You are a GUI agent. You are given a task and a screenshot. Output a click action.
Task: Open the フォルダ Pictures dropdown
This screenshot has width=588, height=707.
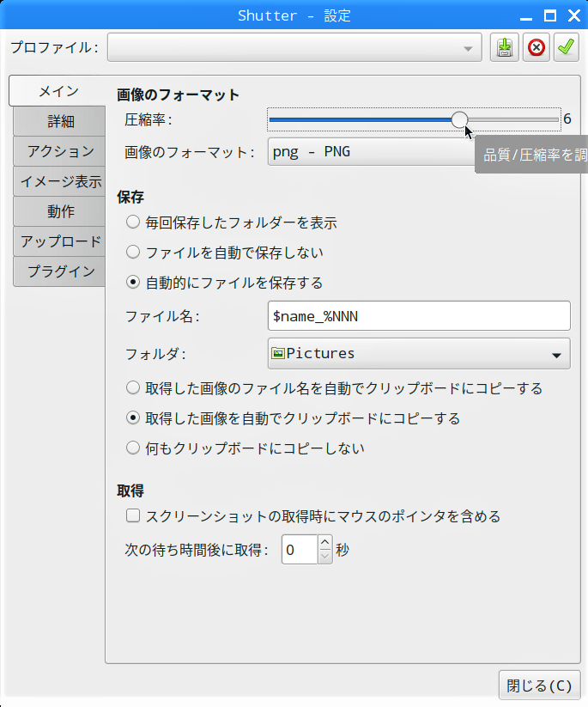click(x=419, y=354)
